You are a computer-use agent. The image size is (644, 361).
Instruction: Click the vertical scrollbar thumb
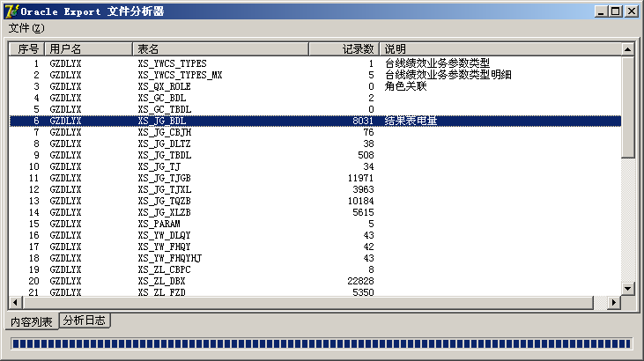point(627,107)
